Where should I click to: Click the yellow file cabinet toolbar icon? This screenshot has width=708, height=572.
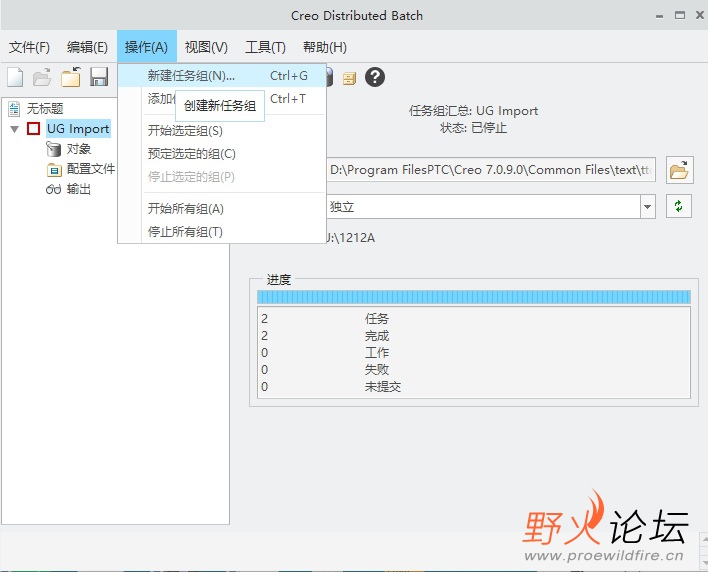pos(349,79)
